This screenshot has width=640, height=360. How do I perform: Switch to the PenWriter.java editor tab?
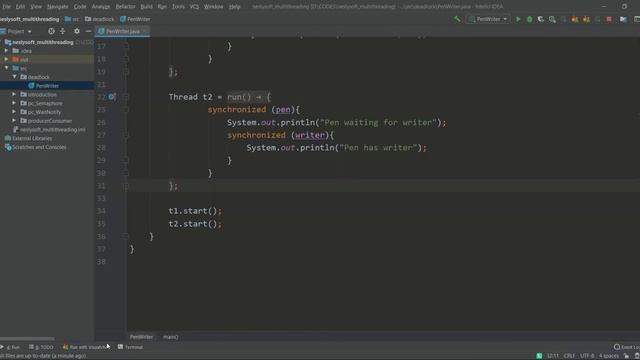pyautogui.click(x=122, y=31)
